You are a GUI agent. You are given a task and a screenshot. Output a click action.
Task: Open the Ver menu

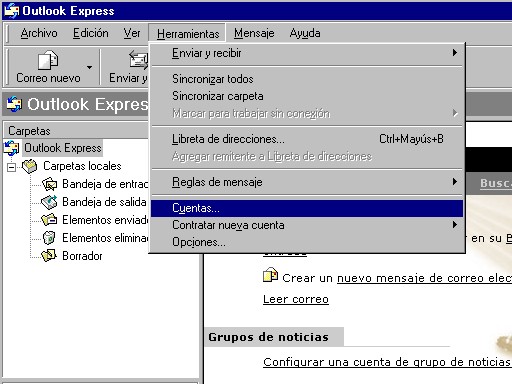[132, 33]
